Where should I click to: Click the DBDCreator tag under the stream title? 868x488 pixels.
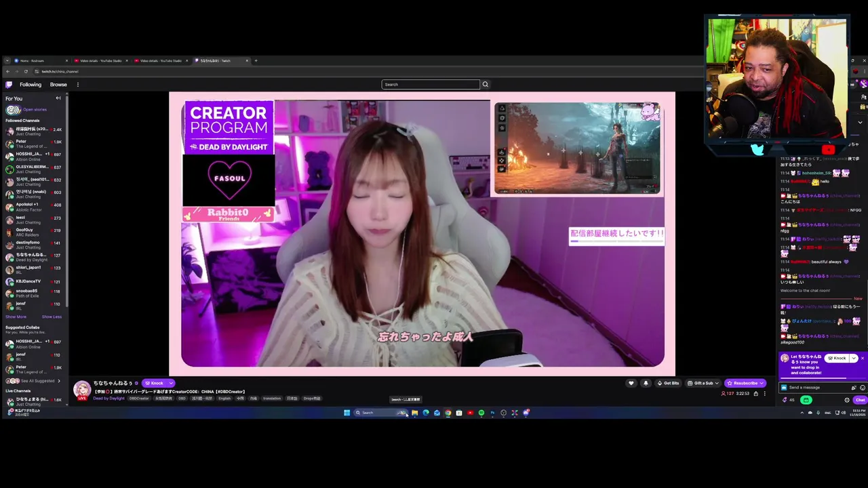[x=139, y=399]
